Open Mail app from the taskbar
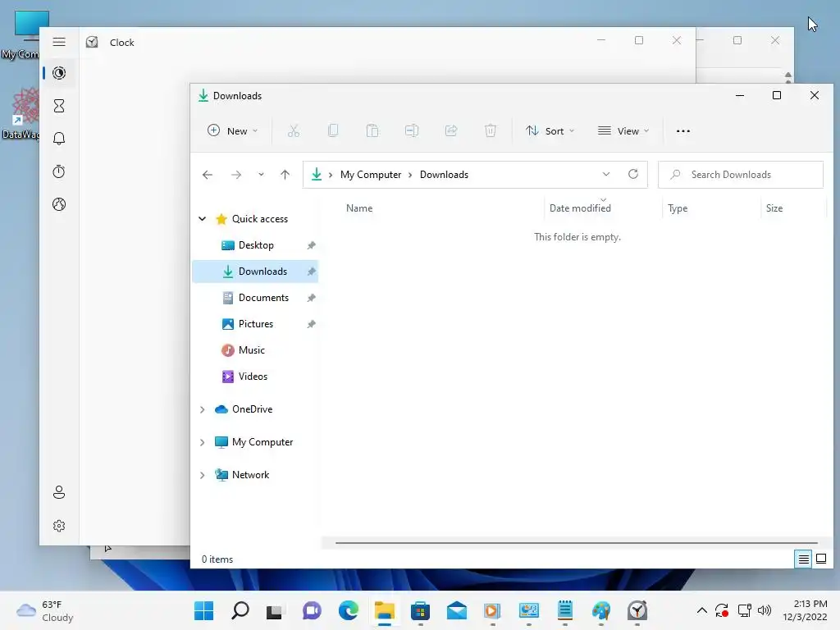Image resolution: width=840 pixels, height=630 pixels. click(x=456, y=610)
